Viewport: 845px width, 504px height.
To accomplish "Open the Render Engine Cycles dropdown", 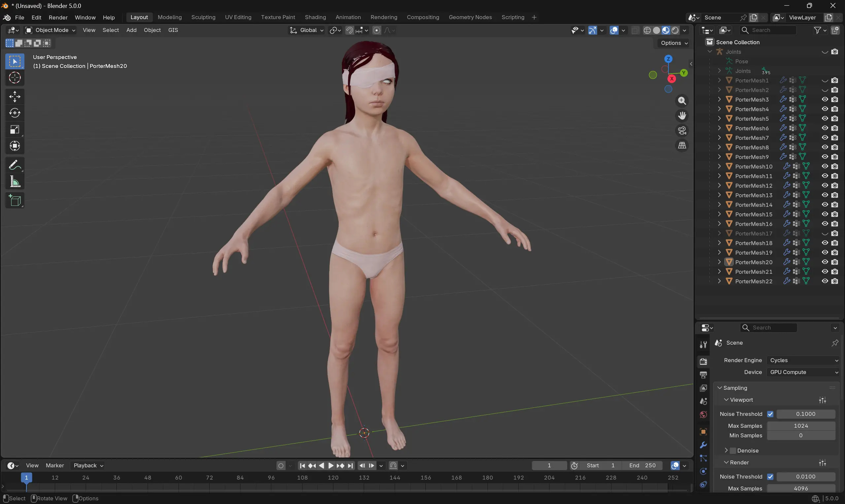I will click(803, 360).
